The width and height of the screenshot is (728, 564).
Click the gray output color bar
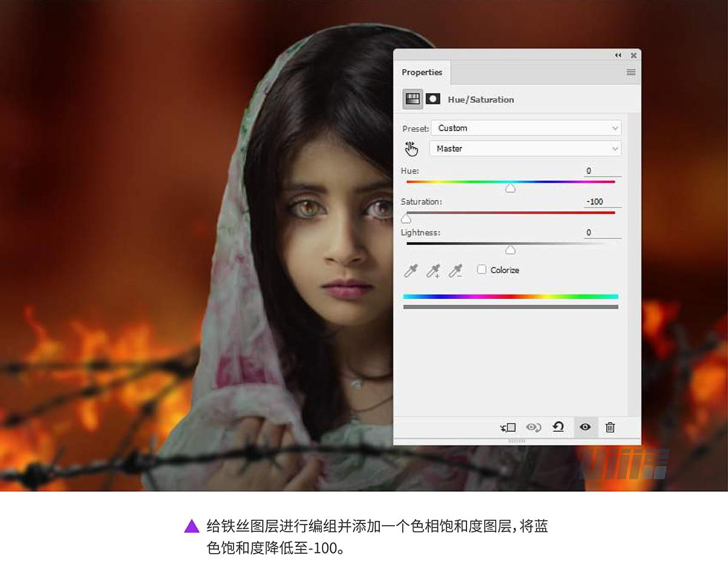pyautogui.click(x=511, y=307)
